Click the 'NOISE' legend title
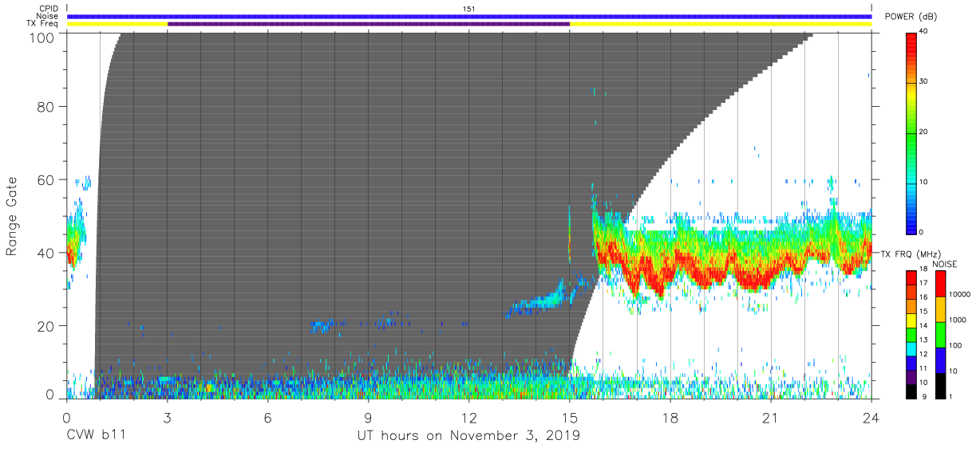 click(x=945, y=264)
